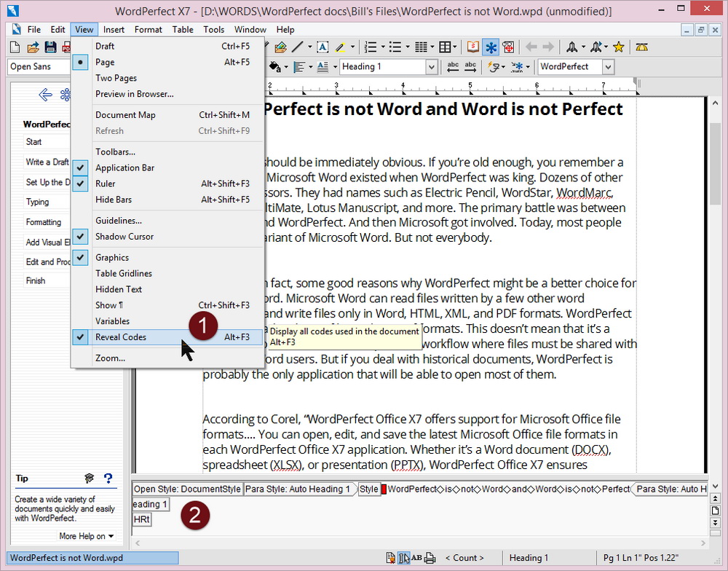Screen dimensions: 728x571
Task: Click the WordPerfect is not Word.wpd document button
Action: (x=93, y=558)
